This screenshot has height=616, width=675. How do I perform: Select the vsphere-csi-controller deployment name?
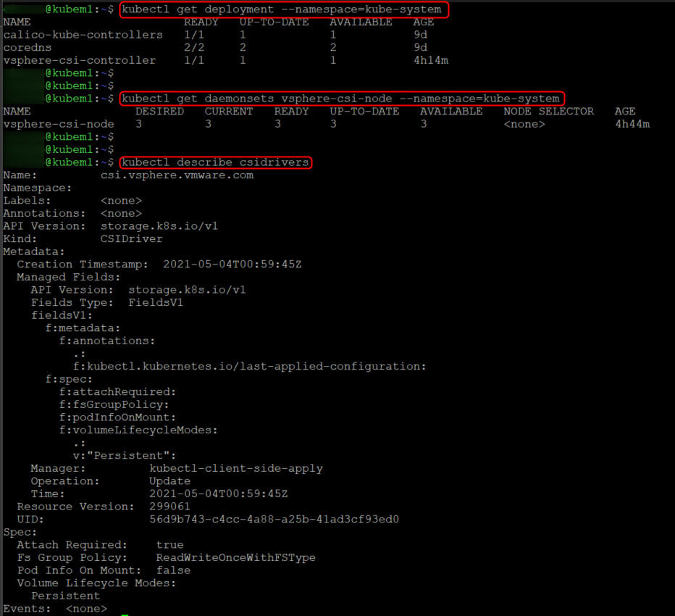(80, 60)
